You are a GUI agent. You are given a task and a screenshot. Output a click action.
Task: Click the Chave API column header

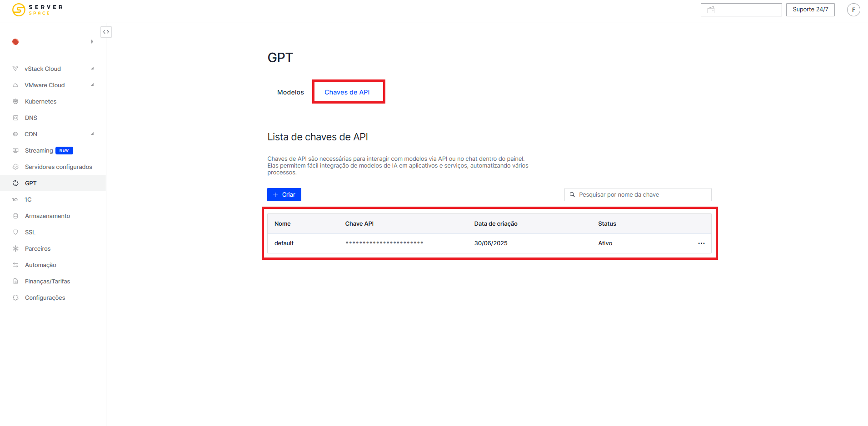[359, 223]
